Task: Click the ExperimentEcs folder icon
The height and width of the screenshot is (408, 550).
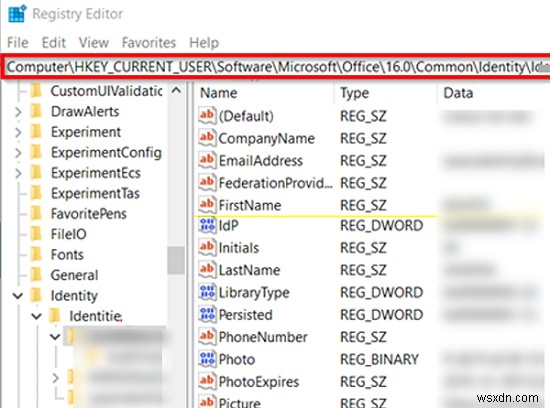Action: pyautogui.click(x=36, y=173)
